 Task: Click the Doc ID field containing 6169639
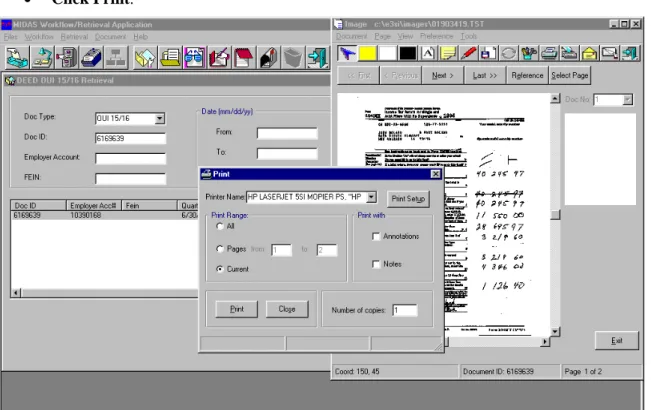click(x=130, y=138)
